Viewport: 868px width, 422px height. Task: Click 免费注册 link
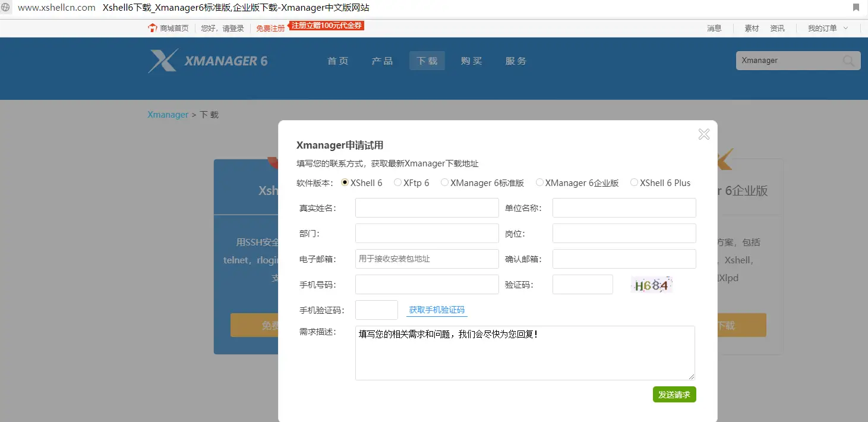click(x=270, y=28)
